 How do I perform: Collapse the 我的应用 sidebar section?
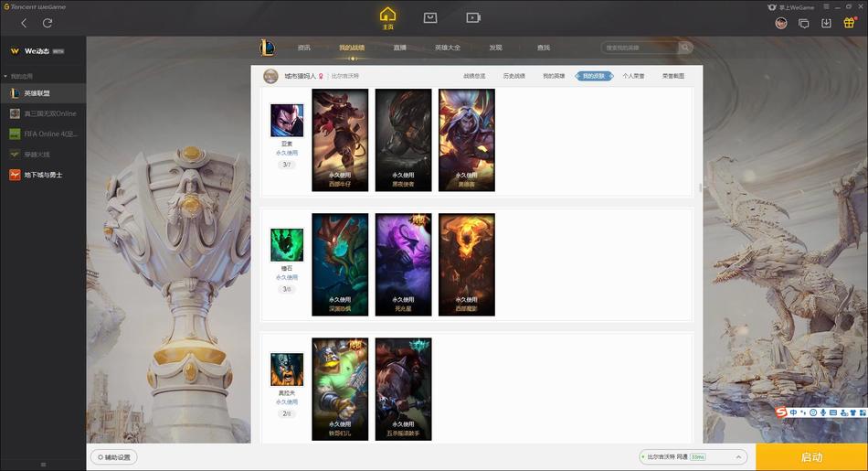[x=5, y=76]
